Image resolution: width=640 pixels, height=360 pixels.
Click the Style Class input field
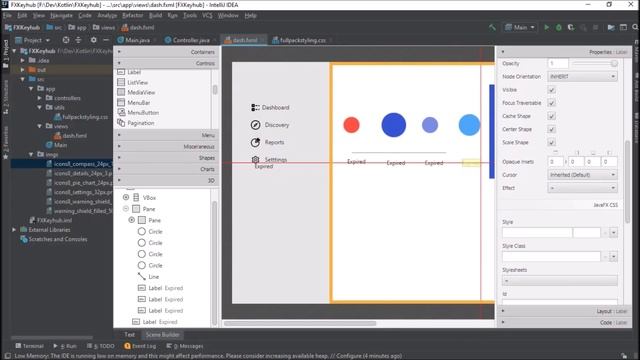click(x=551, y=257)
